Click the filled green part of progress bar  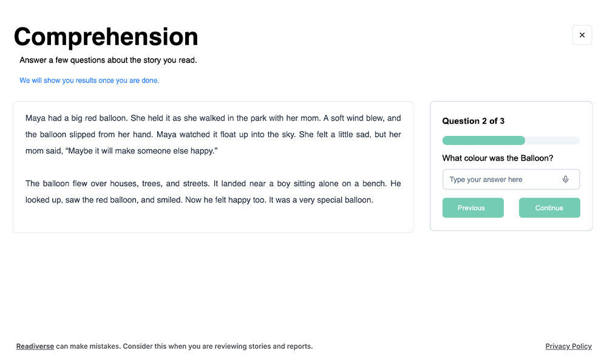point(484,140)
